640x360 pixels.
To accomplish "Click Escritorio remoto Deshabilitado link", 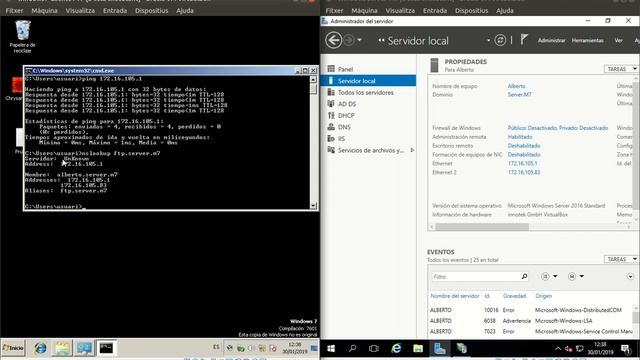I will coord(524,146).
